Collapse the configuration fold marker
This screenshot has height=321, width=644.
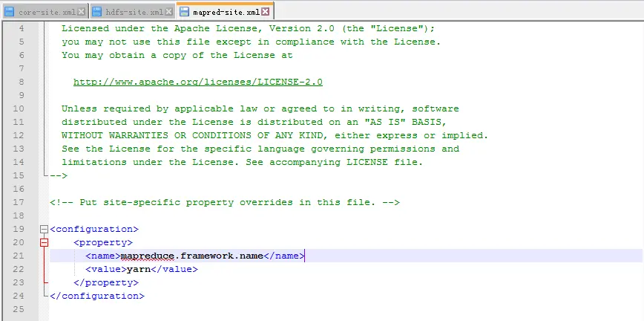click(x=44, y=229)
